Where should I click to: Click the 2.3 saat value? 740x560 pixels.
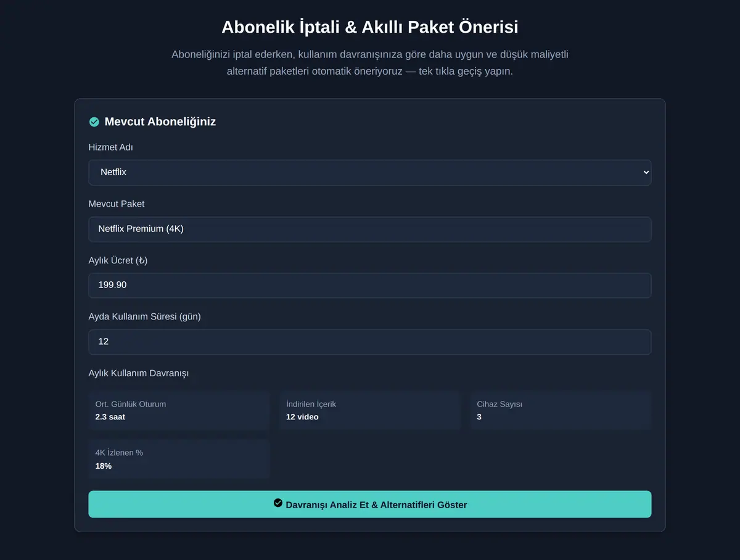coord(110,417)
